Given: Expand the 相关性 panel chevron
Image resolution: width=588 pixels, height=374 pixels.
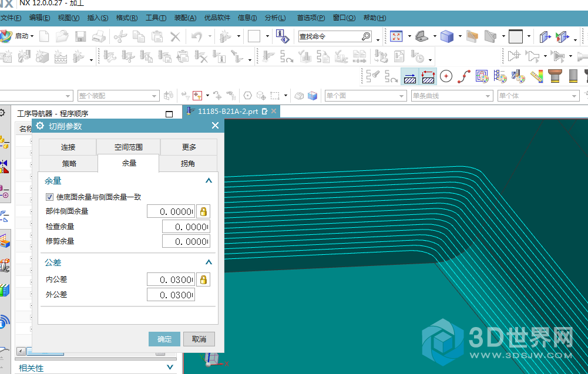Looking at the screenshot, I should click(x=170, y=368).
